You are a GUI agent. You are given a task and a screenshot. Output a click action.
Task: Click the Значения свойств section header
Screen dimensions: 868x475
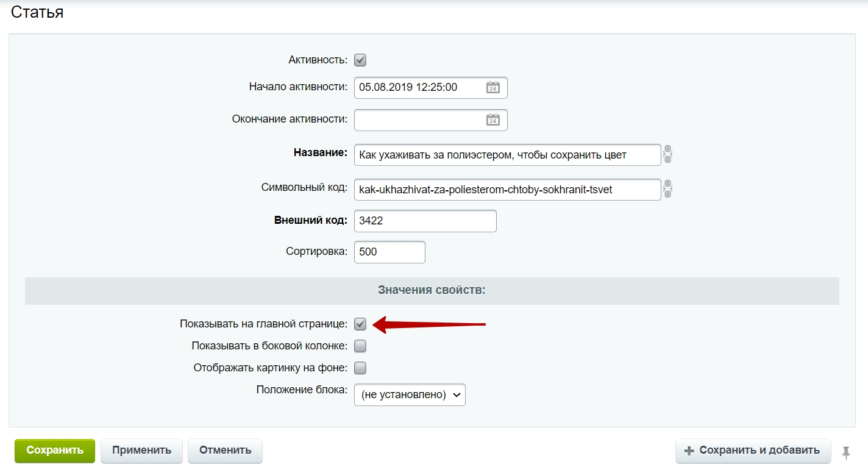[432, 291]
